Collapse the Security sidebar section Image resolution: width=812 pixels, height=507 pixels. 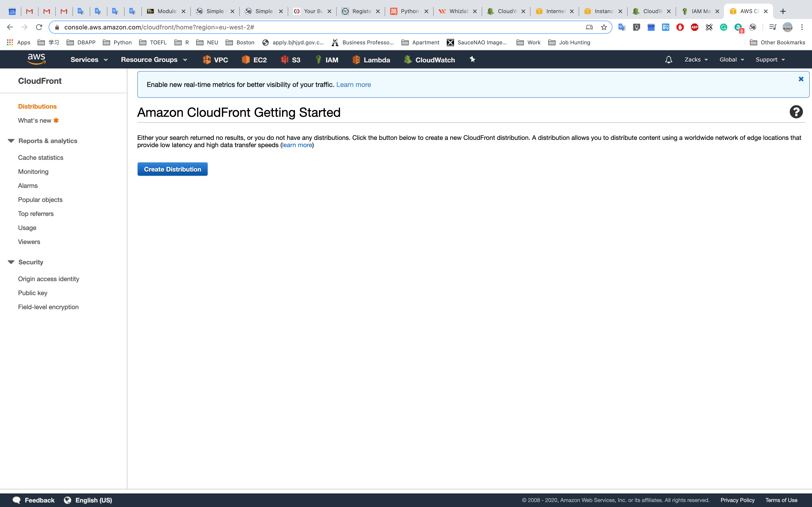click(x=11, y=262)
